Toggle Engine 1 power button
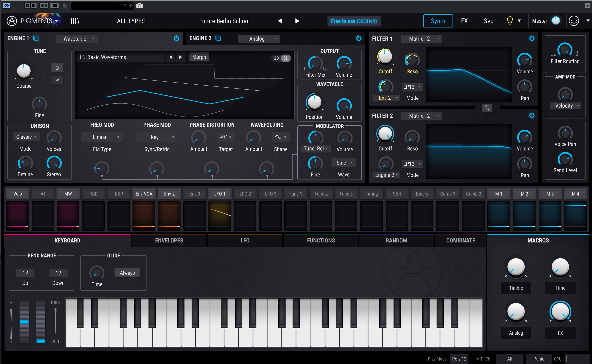592x364 pixels. coord(177,38)
